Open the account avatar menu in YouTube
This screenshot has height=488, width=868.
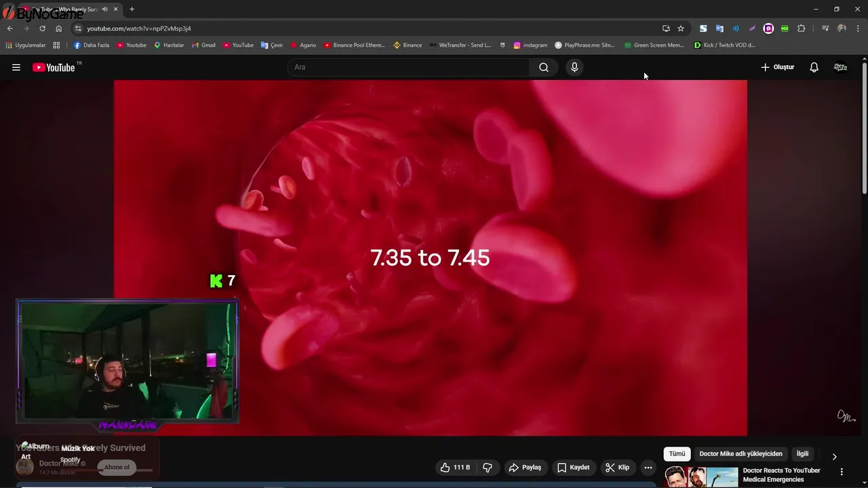(x=840, y=67)
